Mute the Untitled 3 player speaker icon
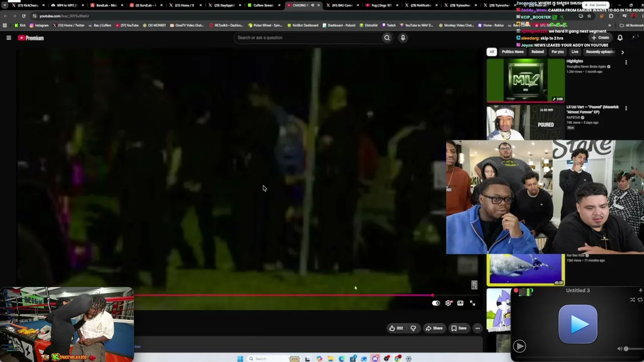Image resolution: width=644 pixels, height=362 pixels. (x=620, y=349)
